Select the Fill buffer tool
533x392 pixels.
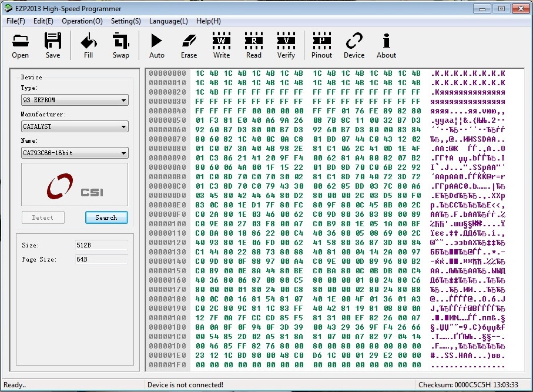pyautogui.click(x=88, y=45)
